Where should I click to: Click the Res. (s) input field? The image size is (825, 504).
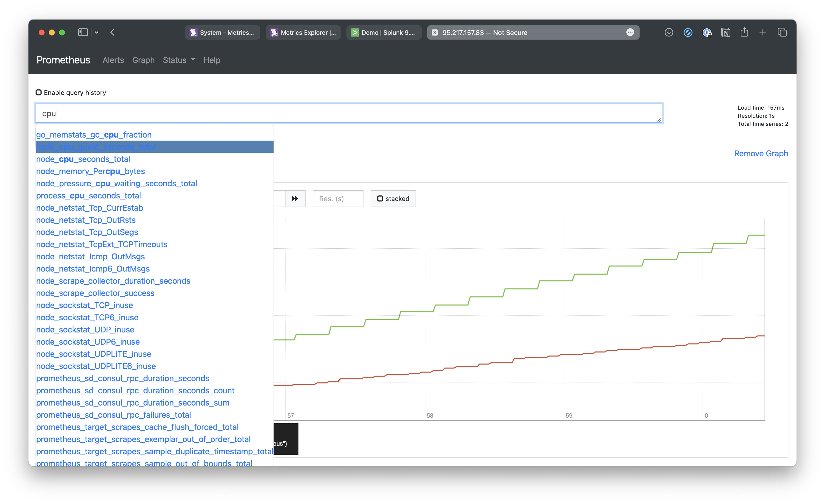338,199
